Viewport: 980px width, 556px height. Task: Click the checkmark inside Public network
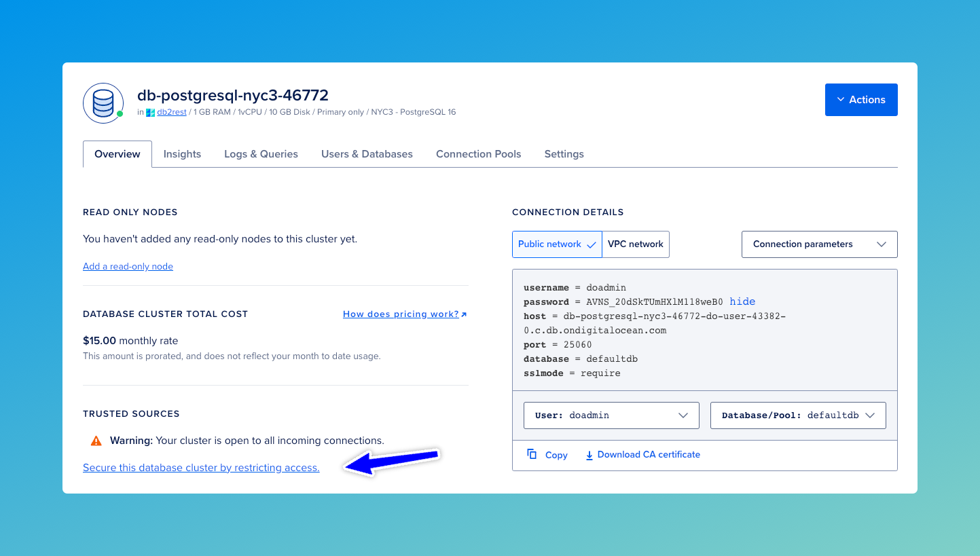(590, 244)
